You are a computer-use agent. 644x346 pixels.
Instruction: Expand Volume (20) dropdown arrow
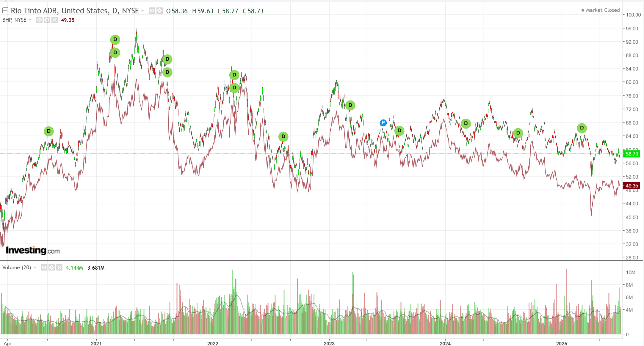[35, 268]
